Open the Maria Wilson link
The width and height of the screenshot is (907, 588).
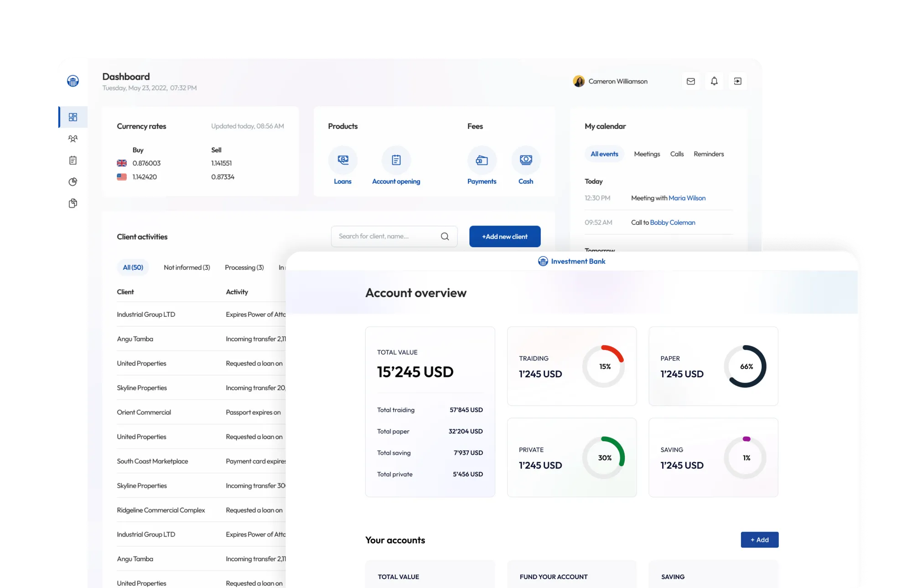687,198
